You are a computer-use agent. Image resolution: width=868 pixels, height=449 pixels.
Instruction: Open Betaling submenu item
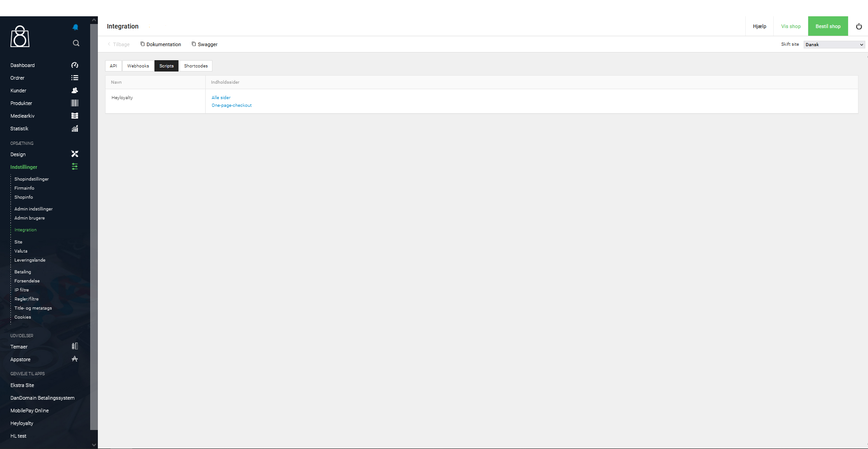23,272
